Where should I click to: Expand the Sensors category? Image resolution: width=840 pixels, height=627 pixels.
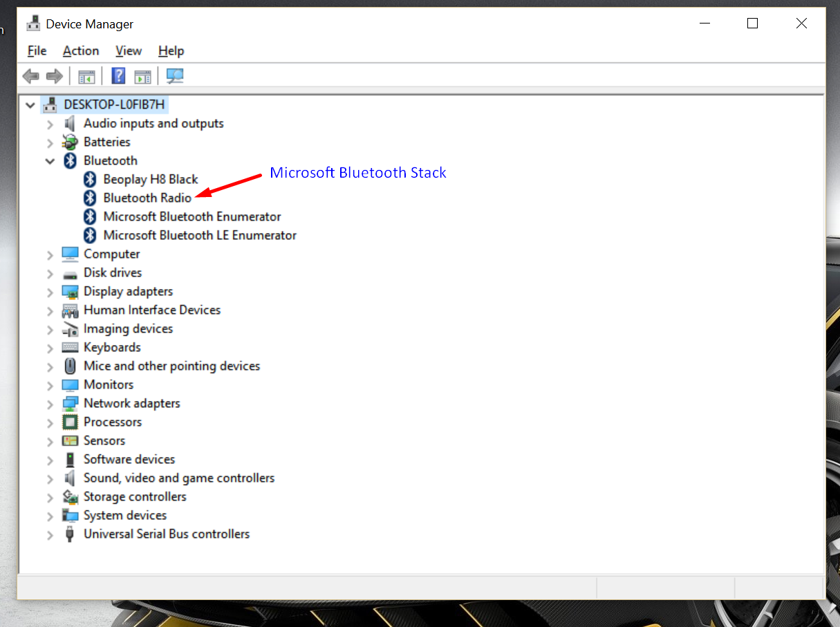[x=50, y=441]
